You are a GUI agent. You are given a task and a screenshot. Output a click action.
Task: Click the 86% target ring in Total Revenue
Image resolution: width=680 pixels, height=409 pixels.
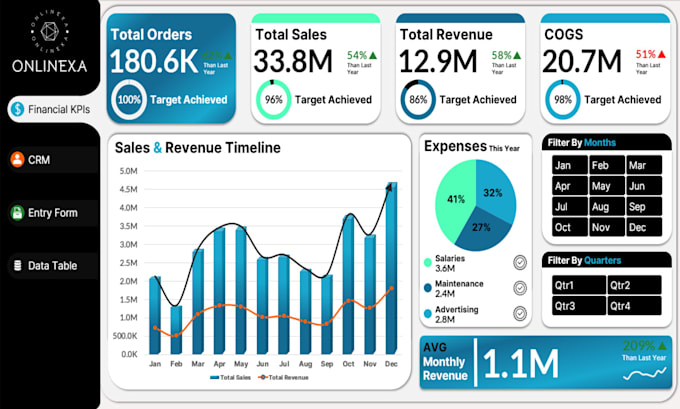pos(418,99)
